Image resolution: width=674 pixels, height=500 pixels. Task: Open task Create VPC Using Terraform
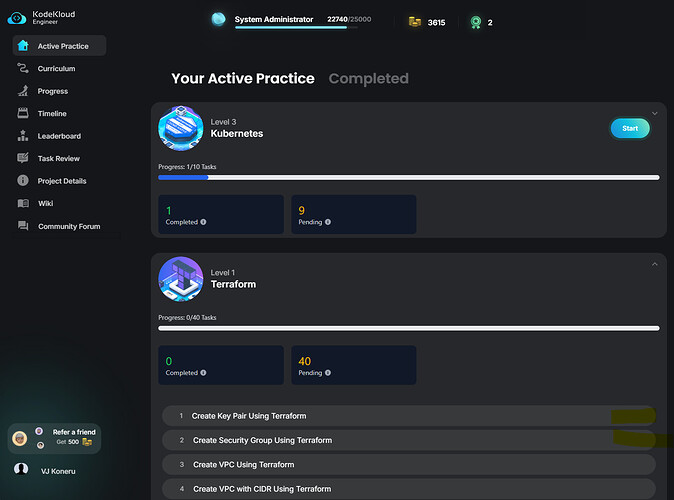[408, 465]
